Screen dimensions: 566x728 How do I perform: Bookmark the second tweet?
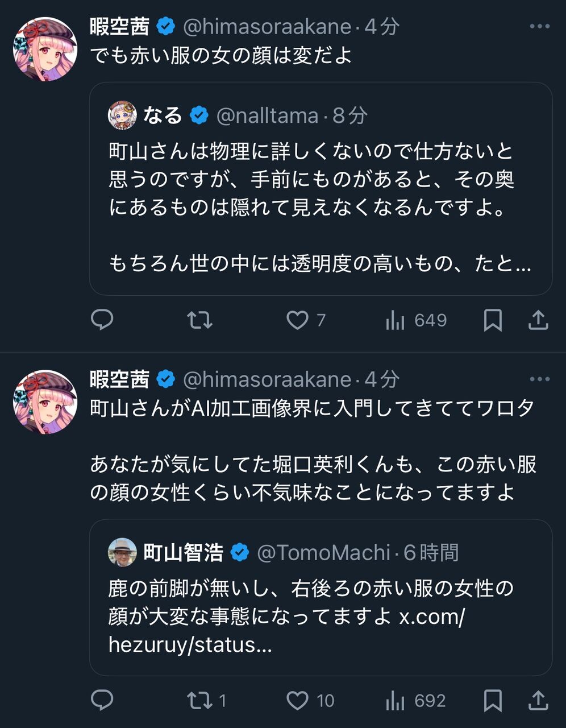[493, 700]
